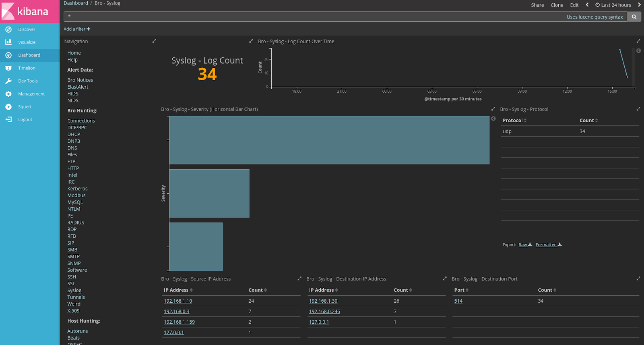Maximize Log Count Over Time panel
This screenshot has width=644, height=345.
(638, 41)
